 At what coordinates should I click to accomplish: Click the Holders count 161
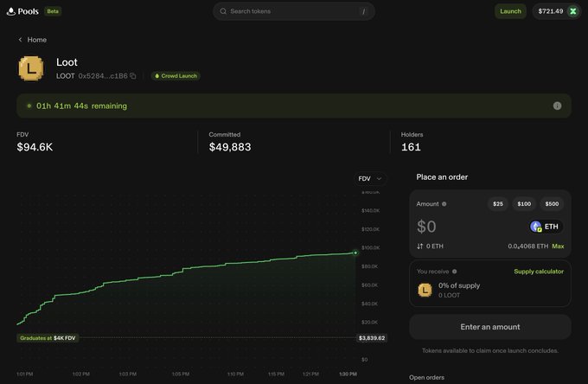pyautogui.click(x=411, y=147)
